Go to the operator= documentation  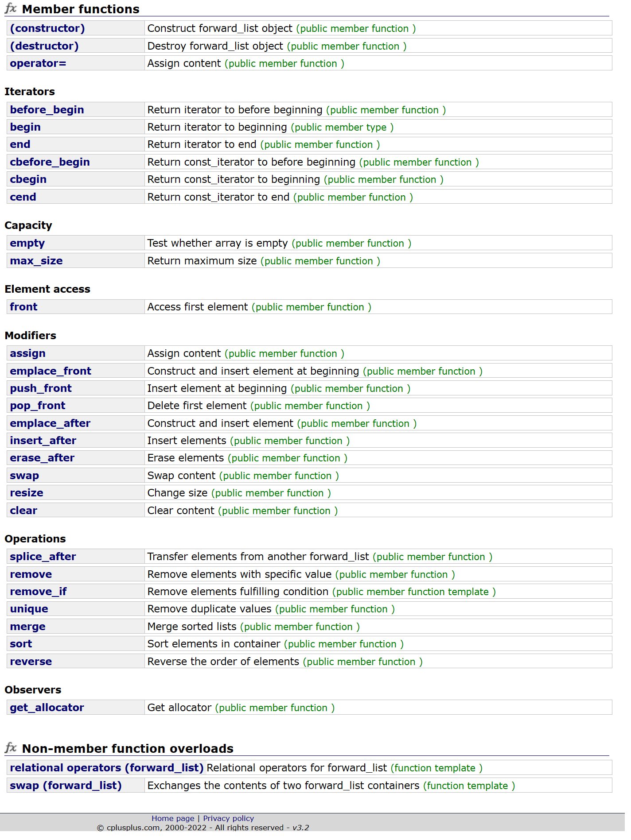pos(38,63)
